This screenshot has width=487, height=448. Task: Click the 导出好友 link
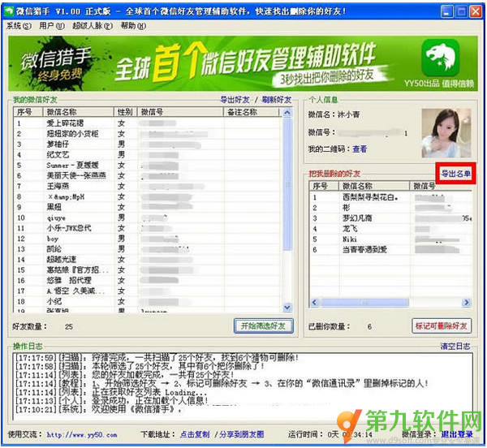tap(235, 100)
